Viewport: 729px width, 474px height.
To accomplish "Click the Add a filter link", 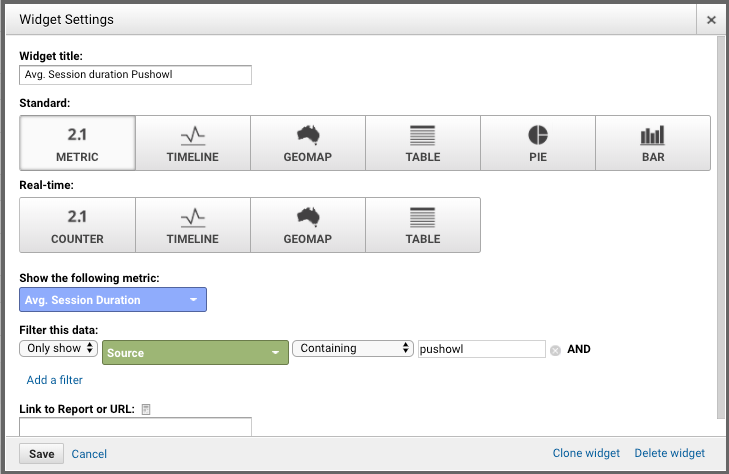I will click(x=54, y=380).
